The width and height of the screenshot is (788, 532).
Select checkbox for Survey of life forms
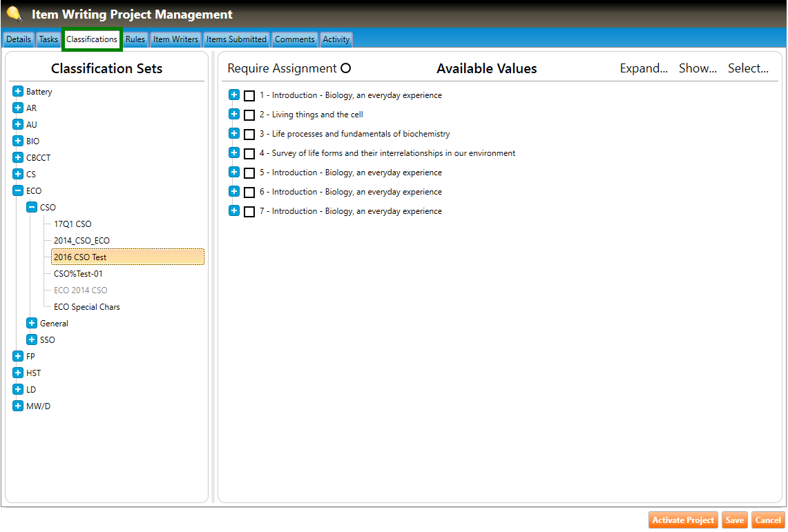(249, 154)
